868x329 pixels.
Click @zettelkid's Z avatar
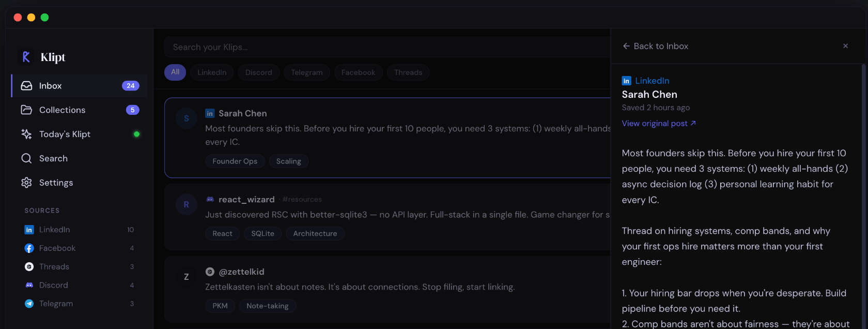[x=187, y=277]
